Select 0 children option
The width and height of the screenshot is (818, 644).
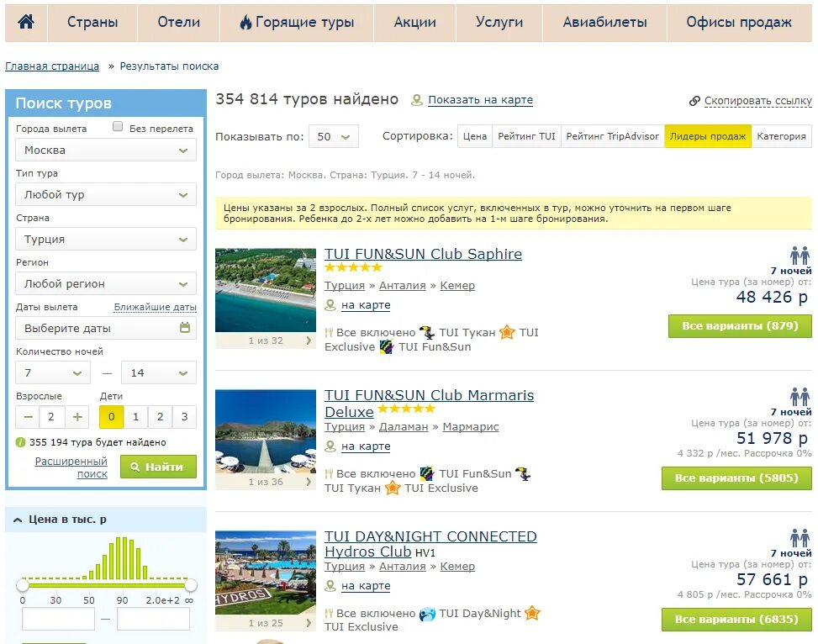(x=111, y=416)
